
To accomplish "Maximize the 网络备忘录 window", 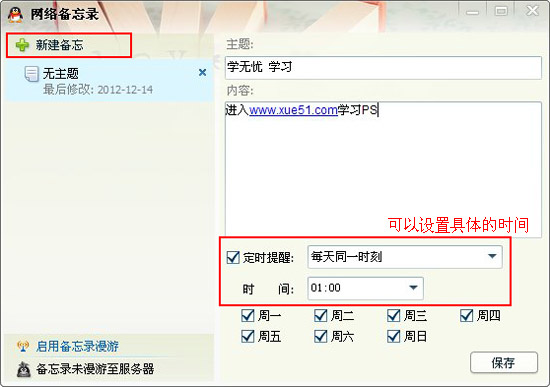I will [x=501, y=11].
